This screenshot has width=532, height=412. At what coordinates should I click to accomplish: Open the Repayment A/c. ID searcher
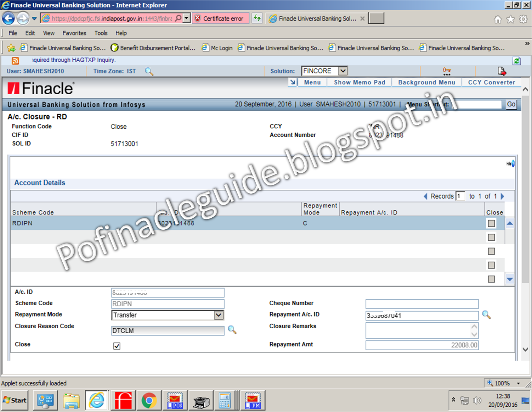click(x=487, y=315)
